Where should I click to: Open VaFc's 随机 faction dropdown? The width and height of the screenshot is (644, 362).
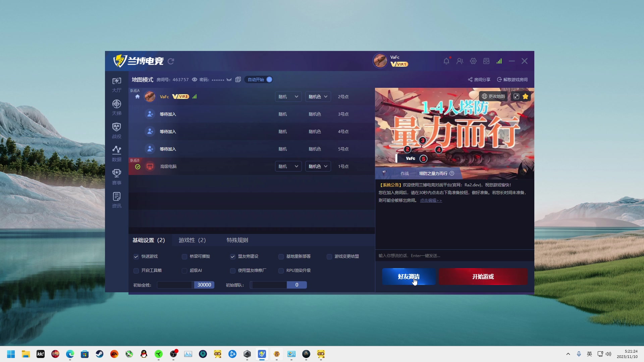click(288, 97)
